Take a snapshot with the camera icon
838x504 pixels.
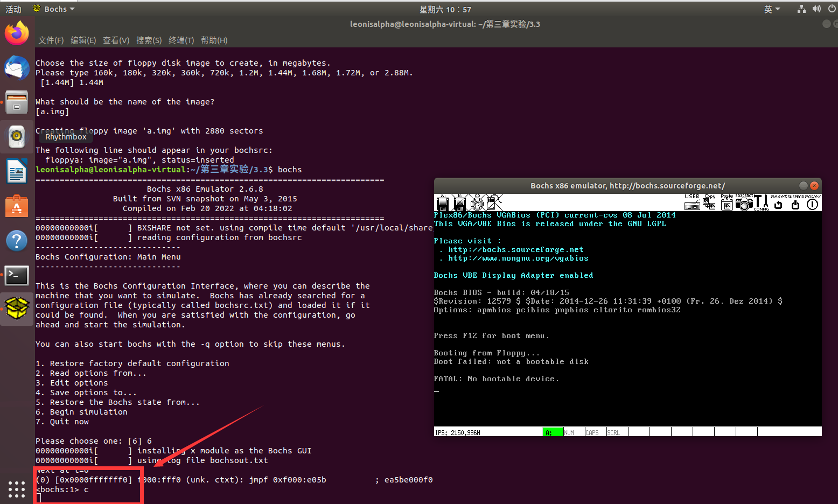744,202
